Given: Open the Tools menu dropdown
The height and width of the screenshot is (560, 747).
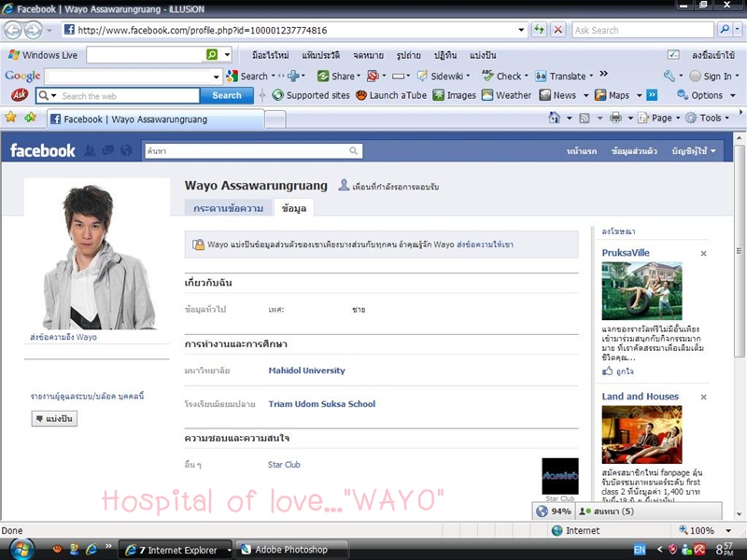Looking at the screenshot, I should point(710,118).
